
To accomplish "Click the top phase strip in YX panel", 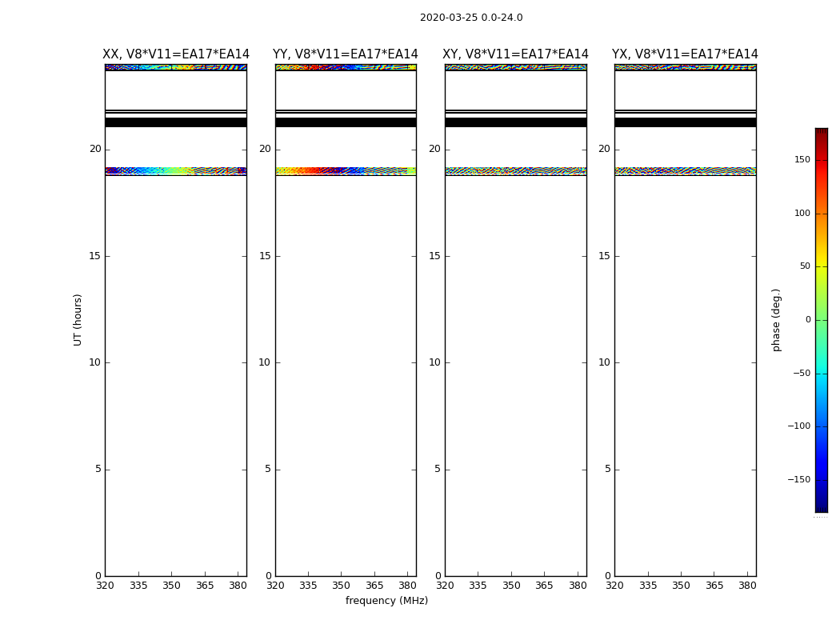I will pyautogui.click(x=685, y=67).
